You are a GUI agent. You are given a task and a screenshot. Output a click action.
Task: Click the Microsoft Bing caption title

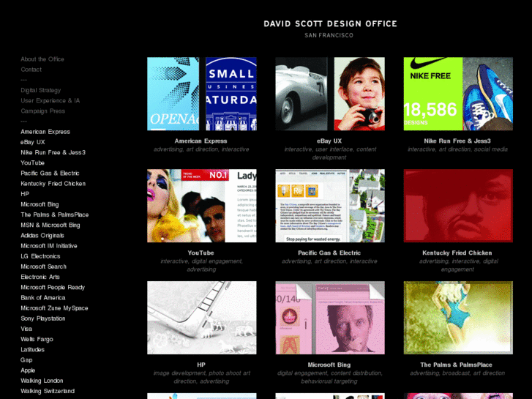click(x=329, y=365)
